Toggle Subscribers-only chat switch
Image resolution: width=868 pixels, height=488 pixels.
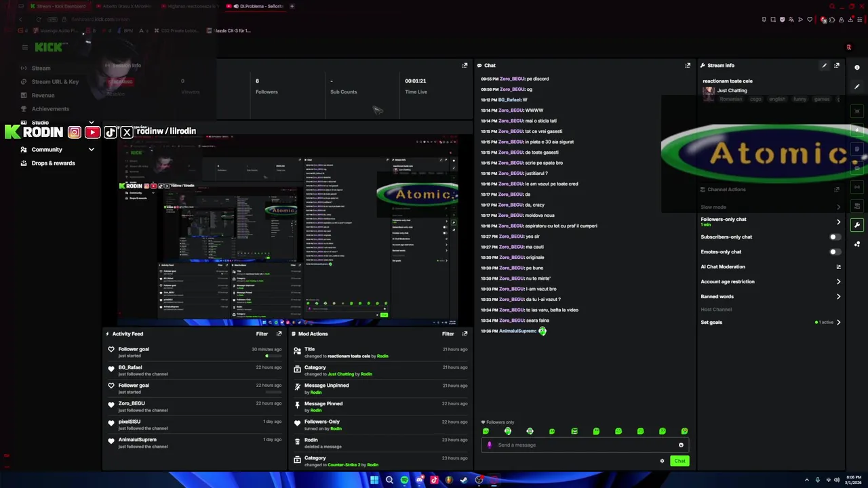point(835,237)
